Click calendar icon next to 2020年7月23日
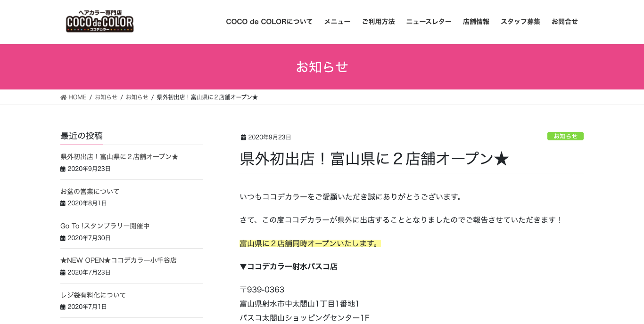Screen dimensions: 644x324 point(63,273)
